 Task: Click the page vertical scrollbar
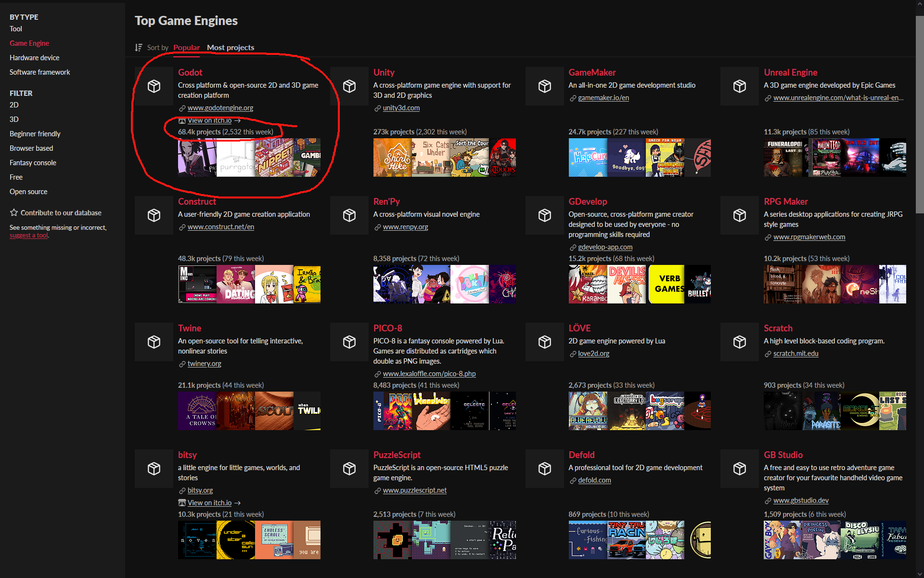[x=920, y=116]
